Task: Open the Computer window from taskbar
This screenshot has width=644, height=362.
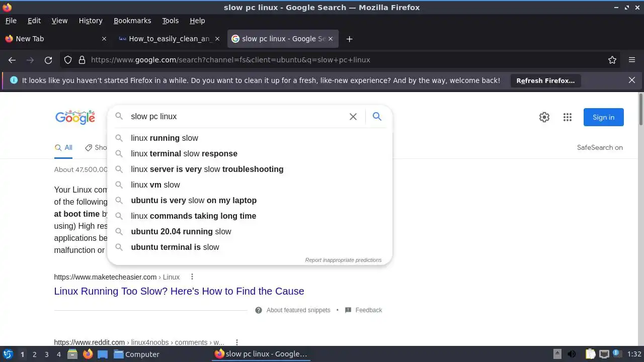Action: pyautogui.click(x=137, y=354)
